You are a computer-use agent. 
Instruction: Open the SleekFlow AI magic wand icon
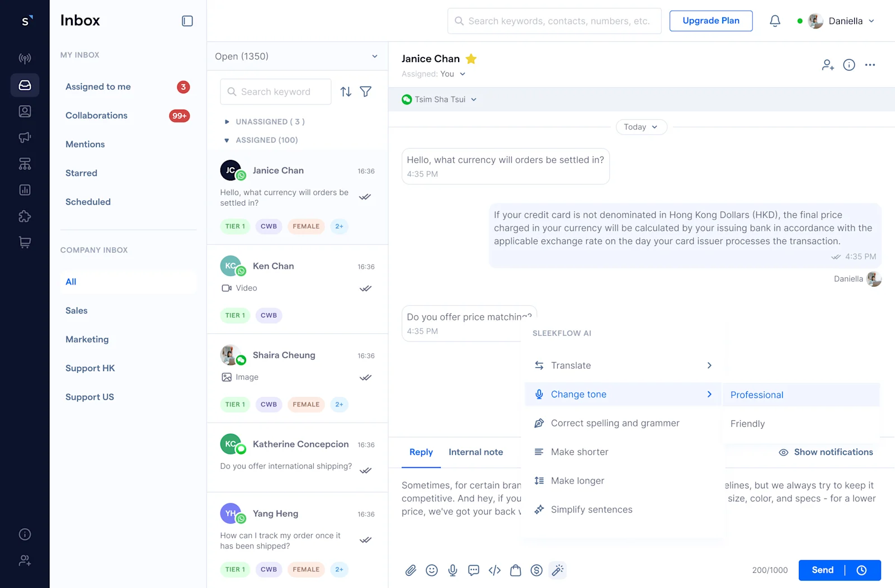(558, 570)
